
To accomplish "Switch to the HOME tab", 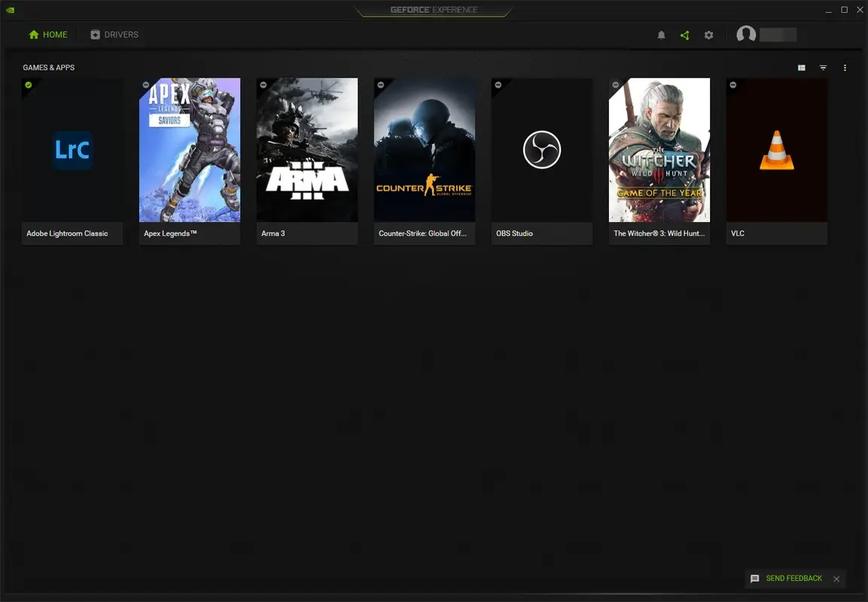I will click(48, 34).
